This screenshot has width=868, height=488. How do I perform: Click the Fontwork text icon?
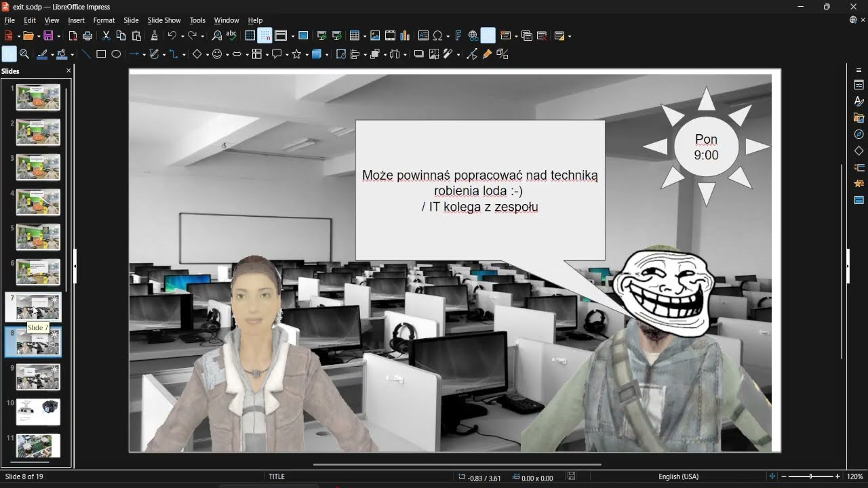[x=458, y=36]
